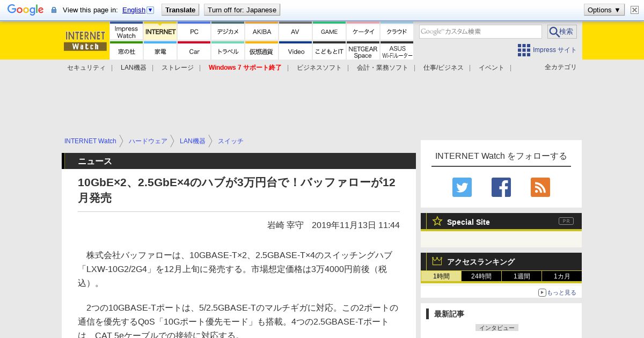Open the こどもとIT site tab

[330, 51]
